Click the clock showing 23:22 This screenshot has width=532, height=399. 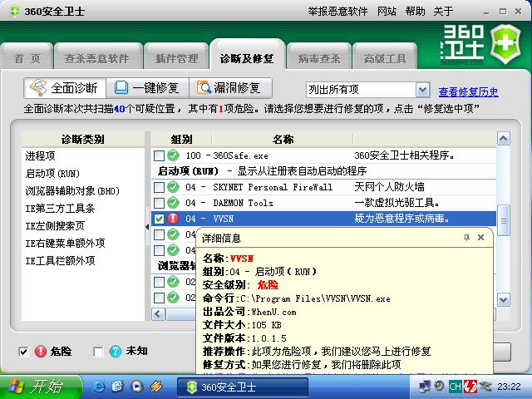(509, 387)
